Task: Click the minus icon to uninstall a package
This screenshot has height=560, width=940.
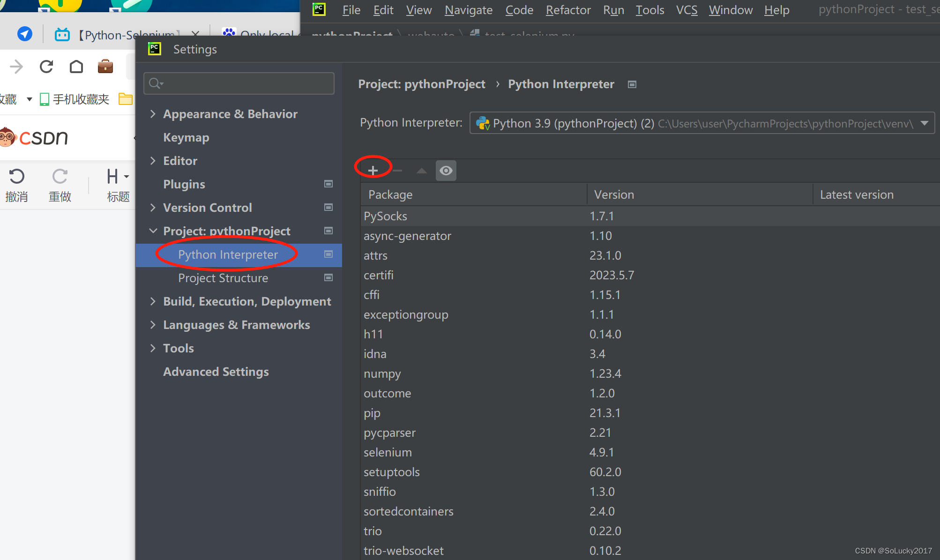Action: coord(397,170)
